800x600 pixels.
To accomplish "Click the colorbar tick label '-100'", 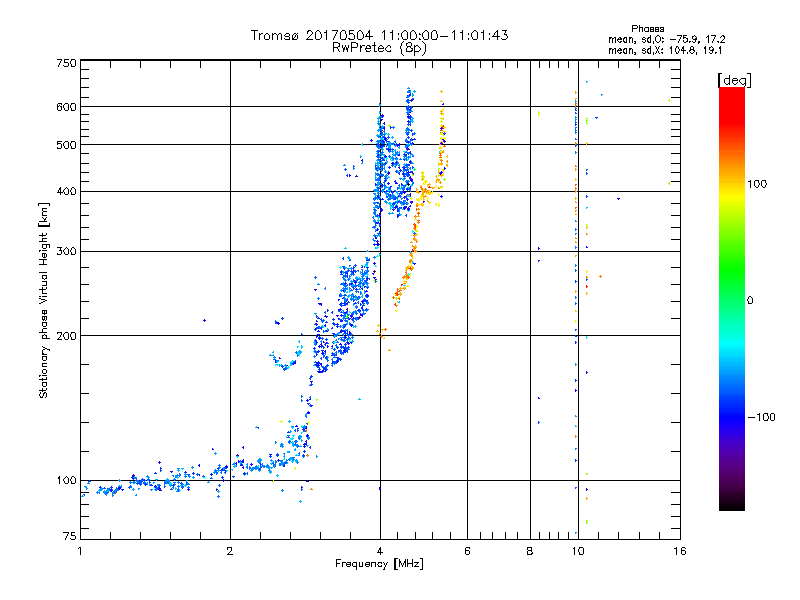I will pos(761,417).
